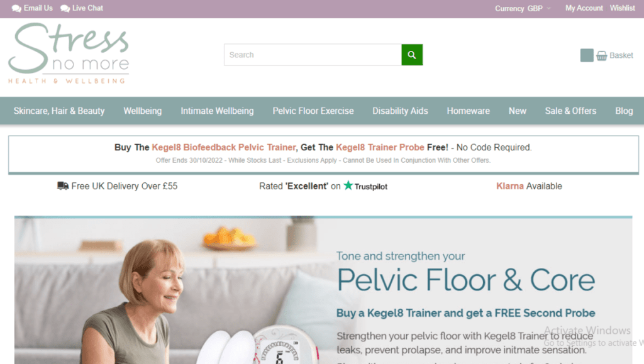644x364 pixels.
Task: Click the Live Chat bubble icon
Action: (65, 8)
